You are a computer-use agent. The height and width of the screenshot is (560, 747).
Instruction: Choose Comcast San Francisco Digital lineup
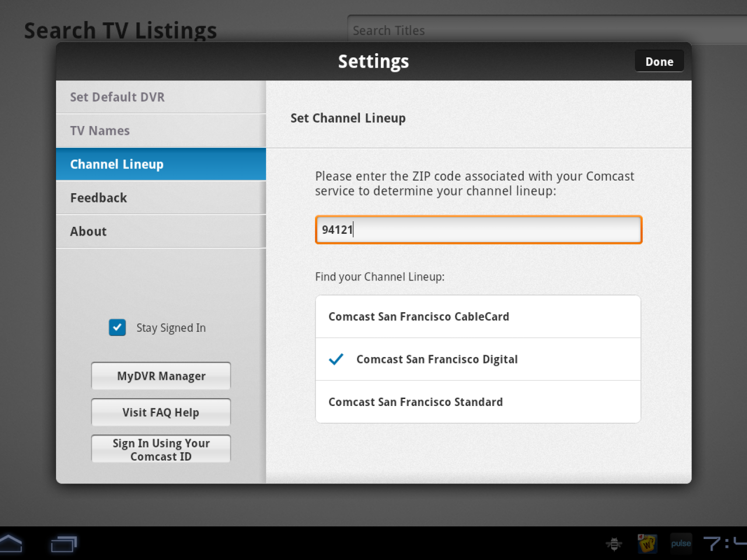[478, 359]
